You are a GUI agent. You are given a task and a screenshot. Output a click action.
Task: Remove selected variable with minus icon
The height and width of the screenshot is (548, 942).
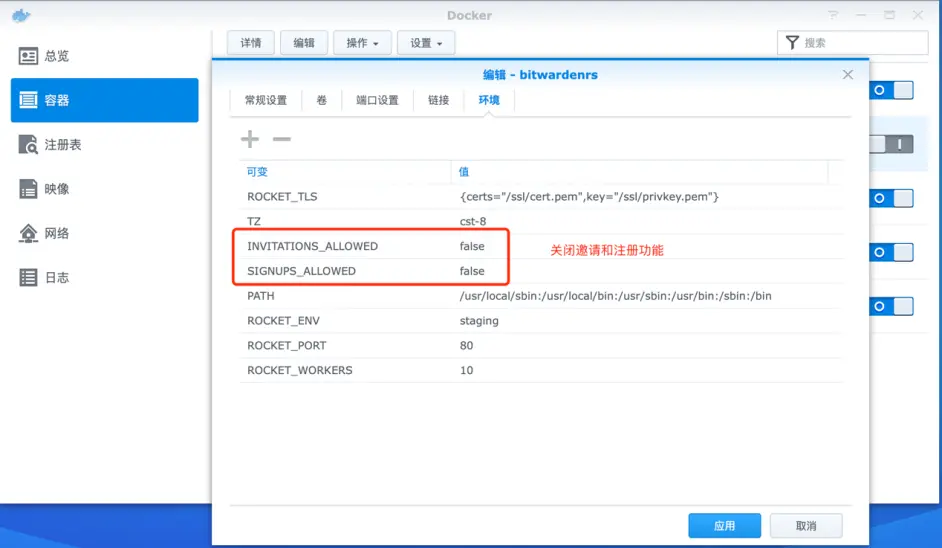click(282, 139)
